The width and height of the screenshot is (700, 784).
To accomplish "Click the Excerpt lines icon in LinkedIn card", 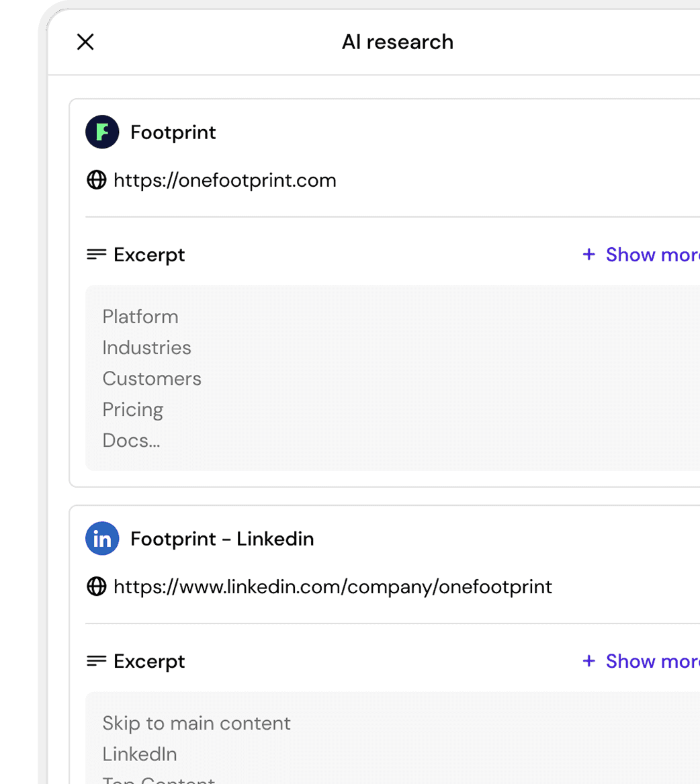I will coord(97,661).
